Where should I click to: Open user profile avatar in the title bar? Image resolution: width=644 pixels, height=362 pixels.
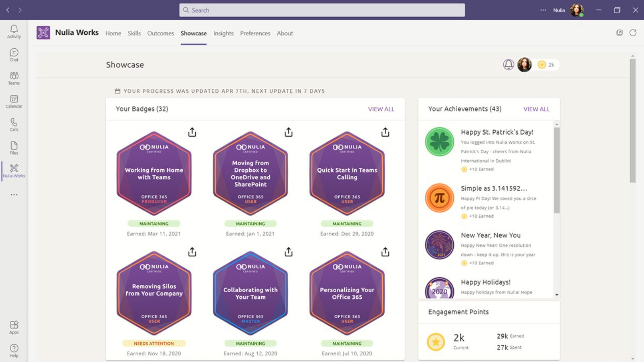coord(577,10)
